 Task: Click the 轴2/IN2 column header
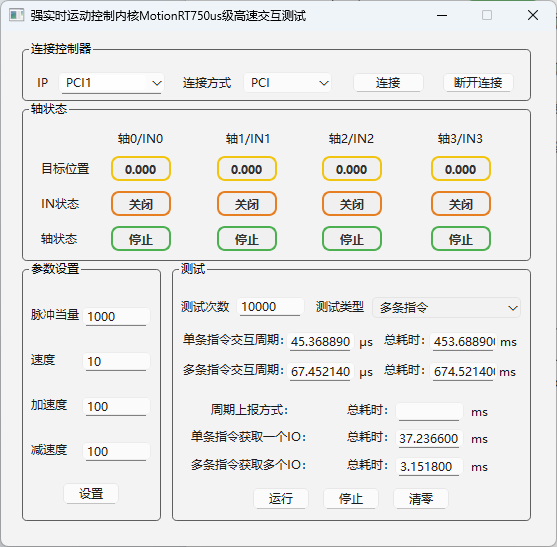pyautogui.click(x=351, y=139)
